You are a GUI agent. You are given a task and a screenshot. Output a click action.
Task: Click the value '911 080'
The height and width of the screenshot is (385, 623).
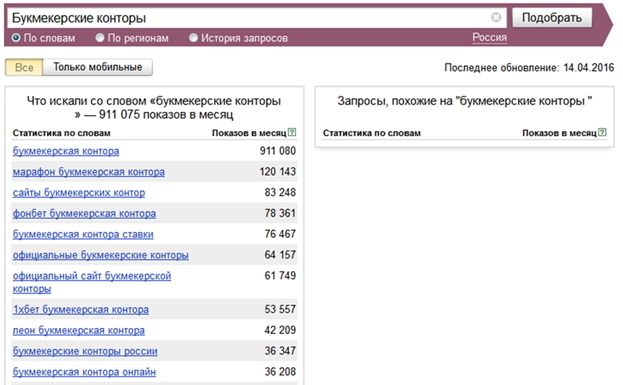click(x=278, y=151)
